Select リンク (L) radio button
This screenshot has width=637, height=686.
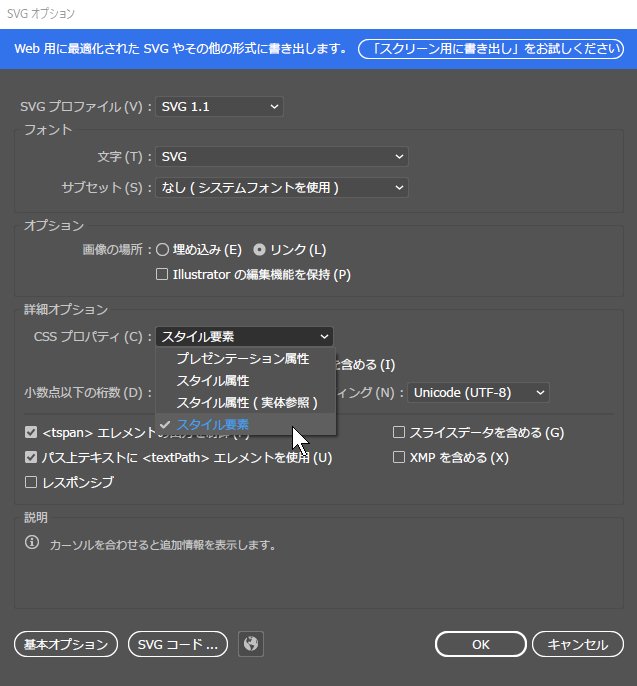point(259,249)
